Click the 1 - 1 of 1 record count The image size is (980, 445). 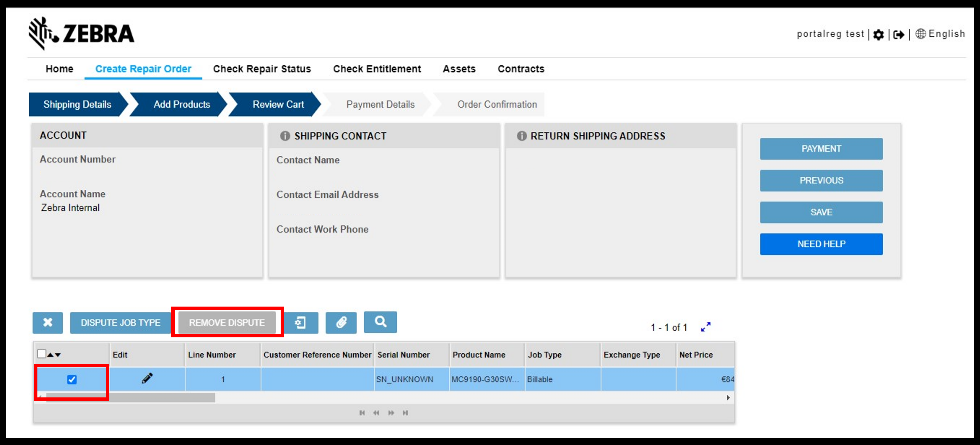point(669,327)
